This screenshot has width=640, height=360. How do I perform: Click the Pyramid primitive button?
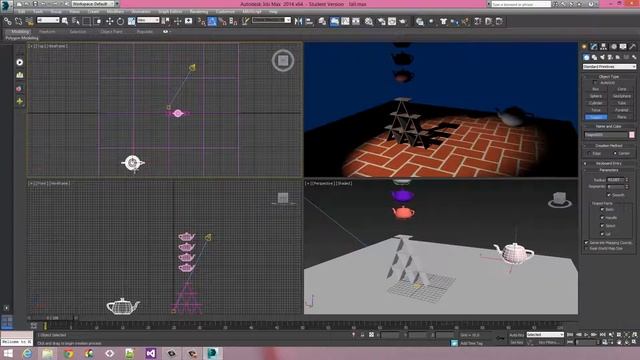click(622, 110)
